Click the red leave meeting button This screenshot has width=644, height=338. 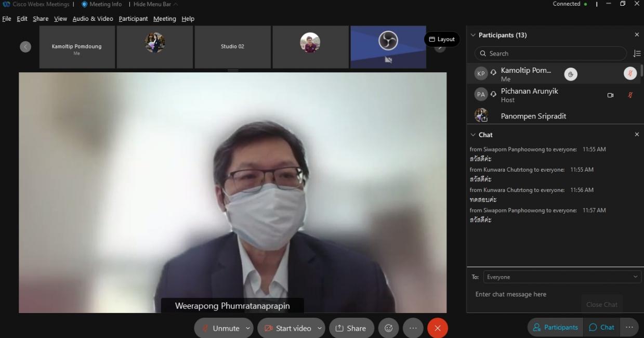(437, 328)
